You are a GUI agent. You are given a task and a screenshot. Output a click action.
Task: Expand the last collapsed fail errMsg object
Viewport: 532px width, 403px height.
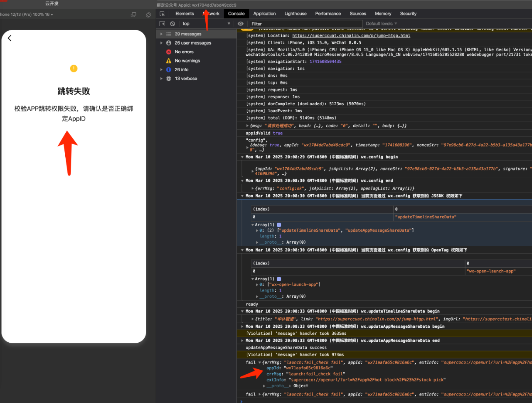point(260,395)
